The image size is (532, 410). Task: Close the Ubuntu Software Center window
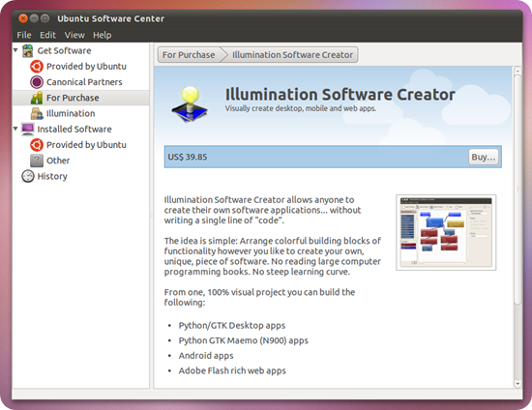pyautogui.click(x=23, y=18)
